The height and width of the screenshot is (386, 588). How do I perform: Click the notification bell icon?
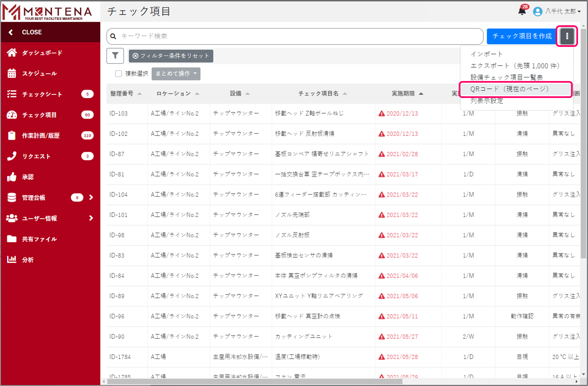pyautogui.click(x=522, y=11)
